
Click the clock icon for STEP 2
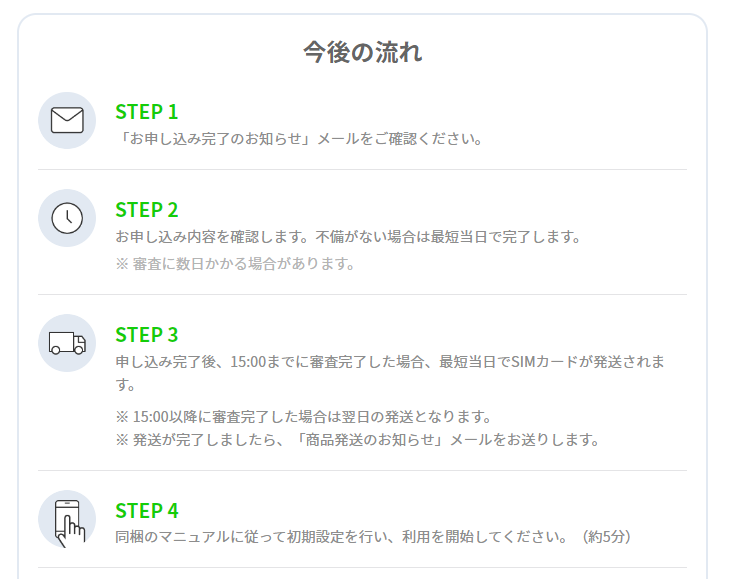tap(67, 218)
